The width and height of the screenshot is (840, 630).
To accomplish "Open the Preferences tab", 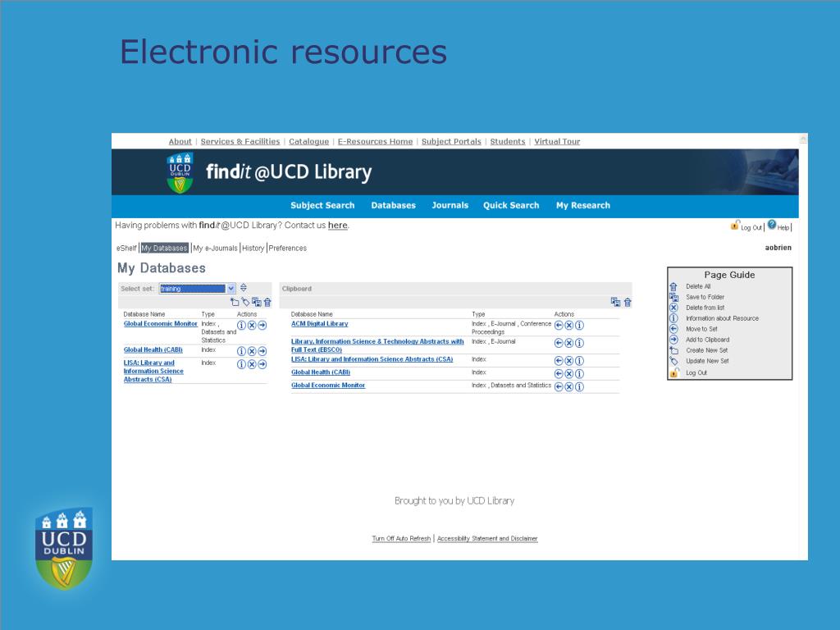I will pos(288,248).
